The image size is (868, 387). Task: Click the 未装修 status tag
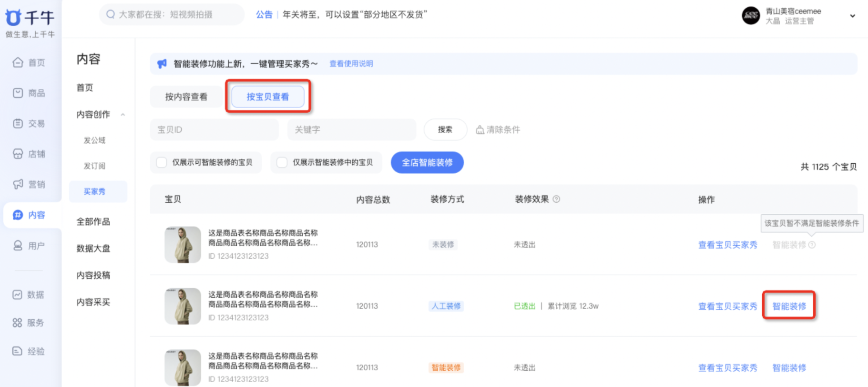click(443, 245)
